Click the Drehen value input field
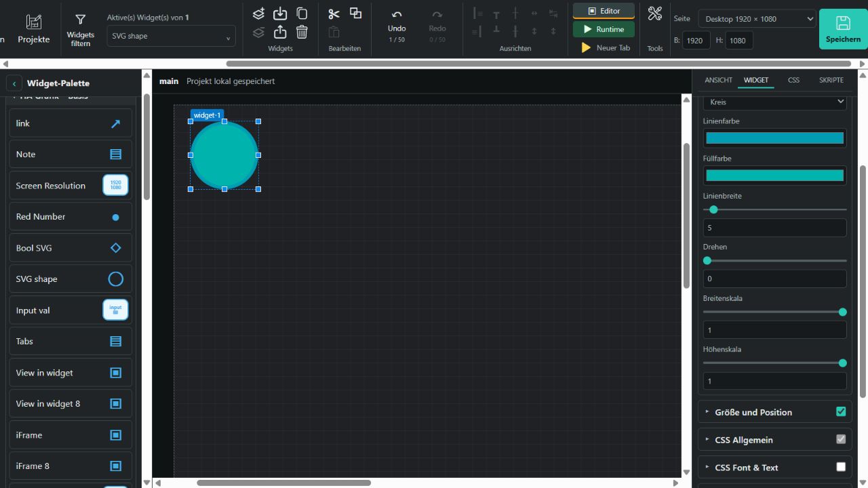868x488 pixels. 774,279
